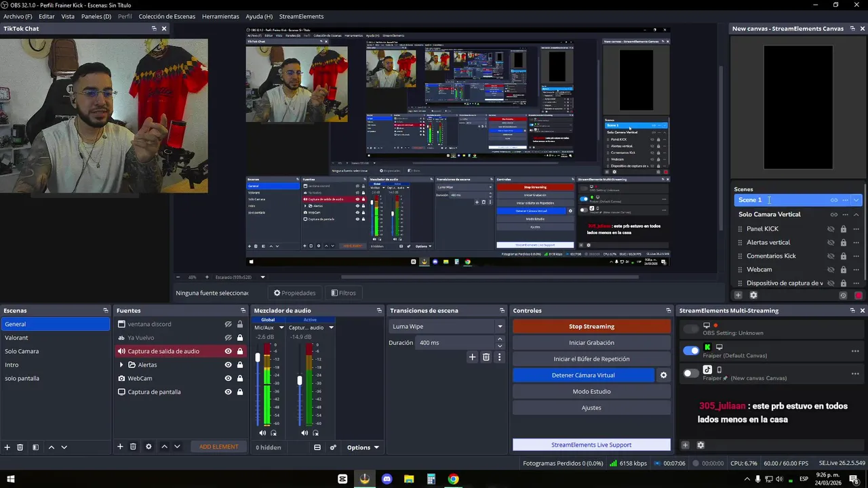
Task: Toggle visibility of ventana discord source
Action: pos(229,324)
